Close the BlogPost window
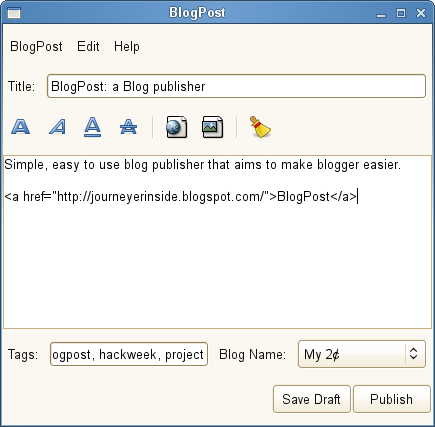435x427 pixels. click(421, 13)
